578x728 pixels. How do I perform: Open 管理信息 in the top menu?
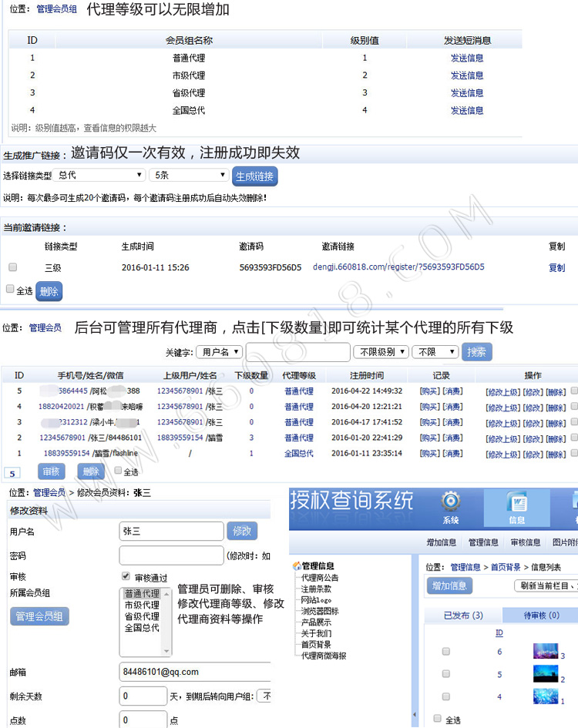point(483,542)
